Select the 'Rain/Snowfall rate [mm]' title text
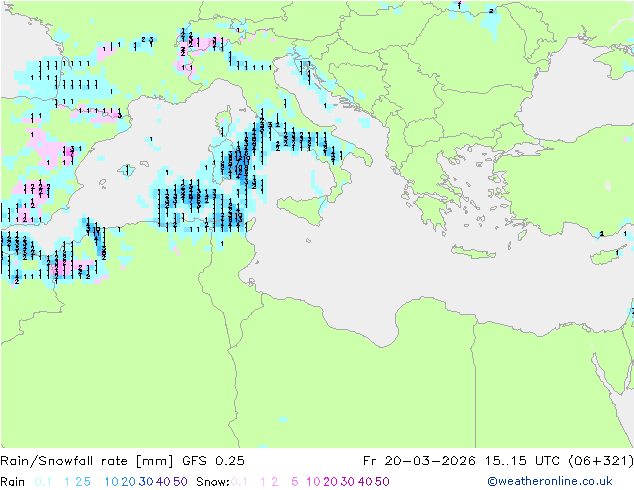 (87, 461)
